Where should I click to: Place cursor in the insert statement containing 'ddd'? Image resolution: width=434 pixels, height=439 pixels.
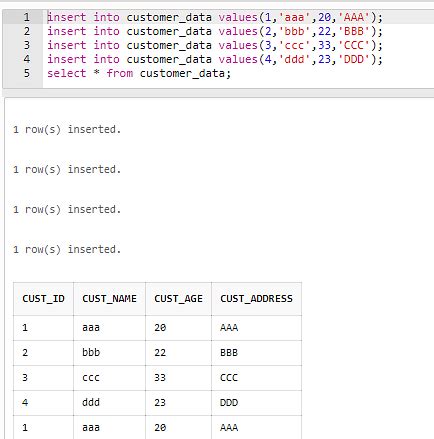pyautogui.click(x=215, y=59)
